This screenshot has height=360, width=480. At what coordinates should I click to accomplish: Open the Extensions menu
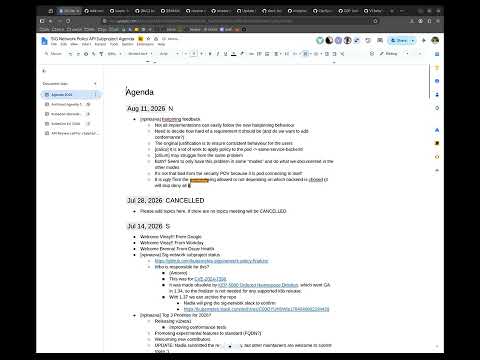[145, 44]
